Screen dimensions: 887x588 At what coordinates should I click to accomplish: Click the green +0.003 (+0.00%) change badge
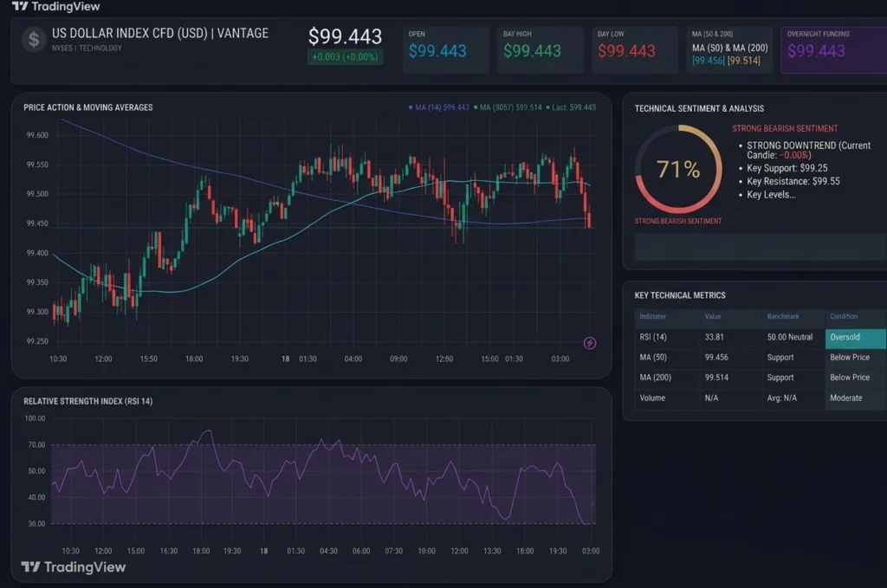tap(345, 56)
